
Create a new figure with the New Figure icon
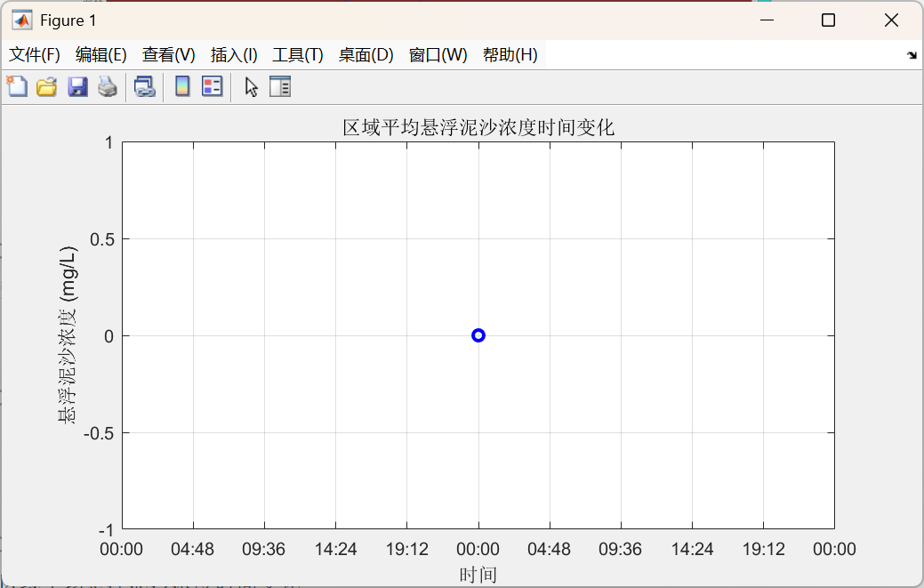click(x=17, y=86)
